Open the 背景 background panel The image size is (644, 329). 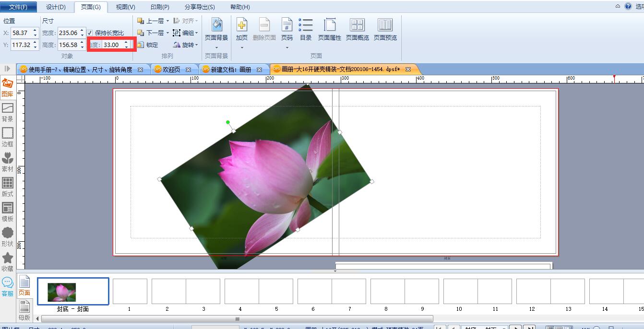pos(8,113)
